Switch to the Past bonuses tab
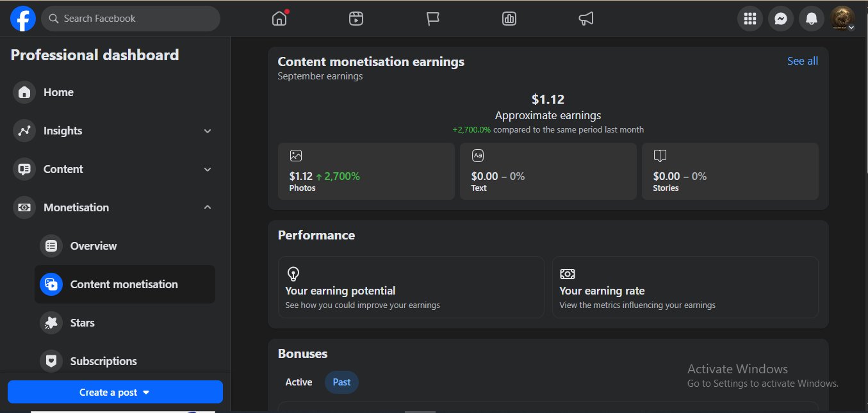This screenshot has height=413, width=868. coord(342,382)
